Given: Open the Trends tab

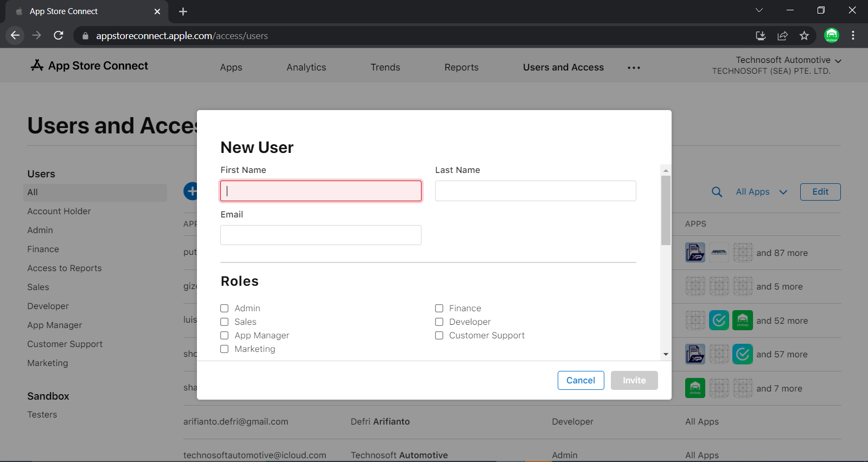Looking at the screenshot, I should [x=385, y=67].
